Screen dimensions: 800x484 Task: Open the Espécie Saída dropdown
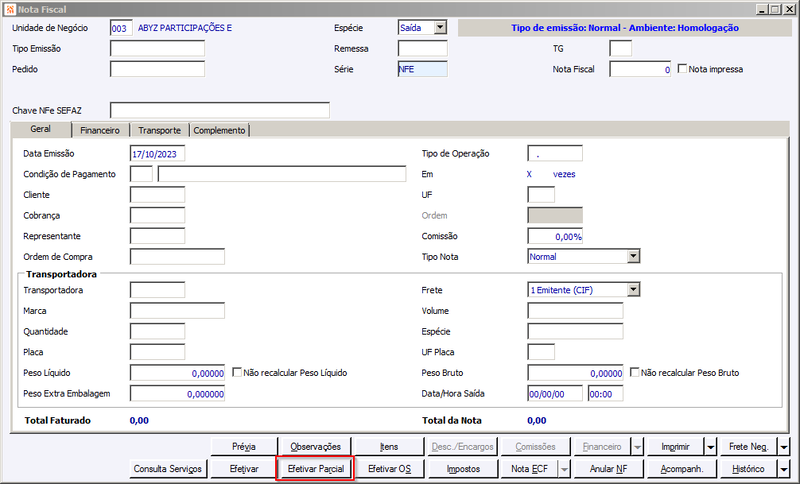coord(440,28)
